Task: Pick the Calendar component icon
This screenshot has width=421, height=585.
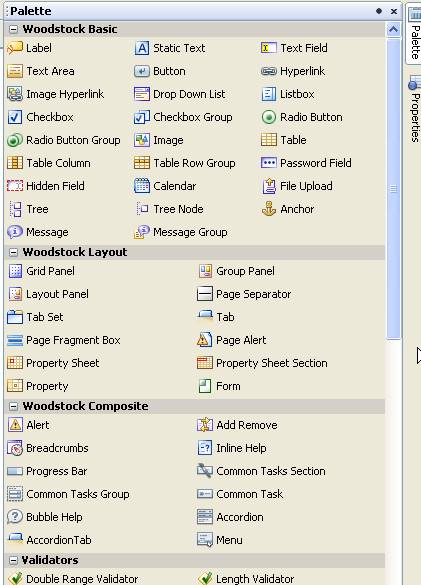Action: pos(142,186)
